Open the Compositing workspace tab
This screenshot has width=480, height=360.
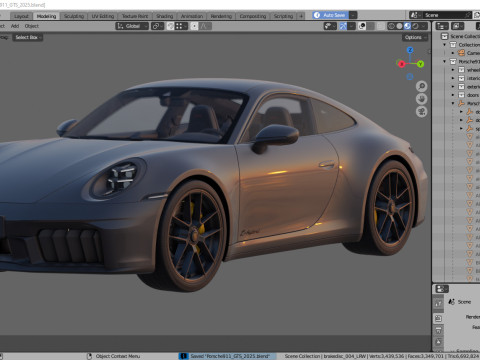click(x=253, y=16)
